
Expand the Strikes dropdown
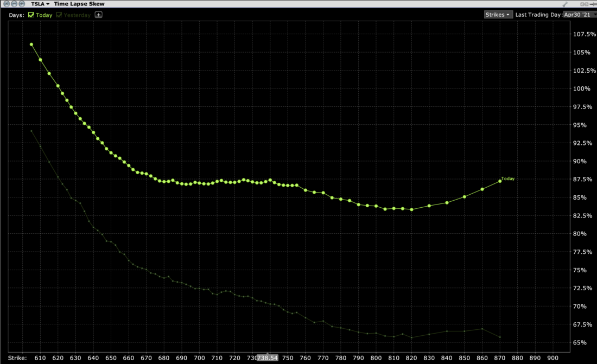(498, 15)
